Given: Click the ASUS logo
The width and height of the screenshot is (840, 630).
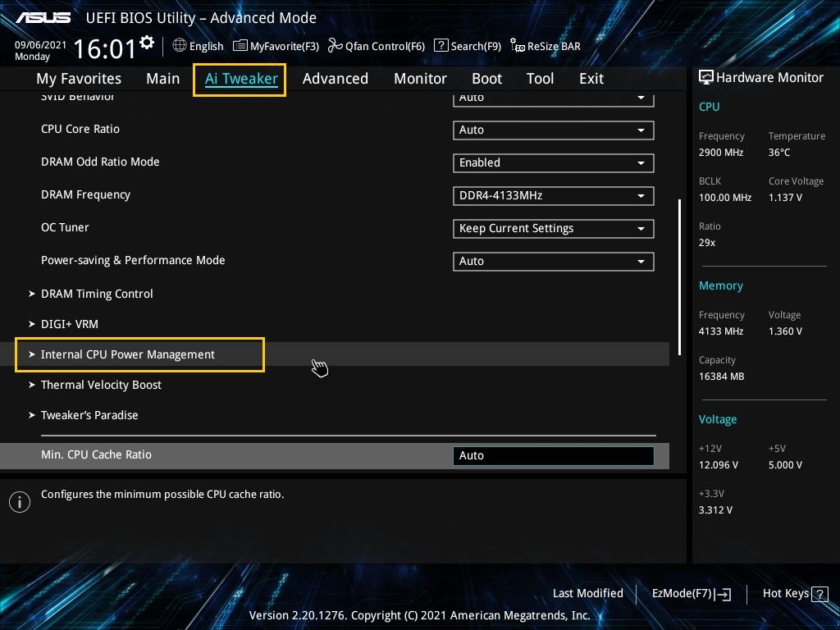Looking at the screenshot, I should click(x=43, y=18).
